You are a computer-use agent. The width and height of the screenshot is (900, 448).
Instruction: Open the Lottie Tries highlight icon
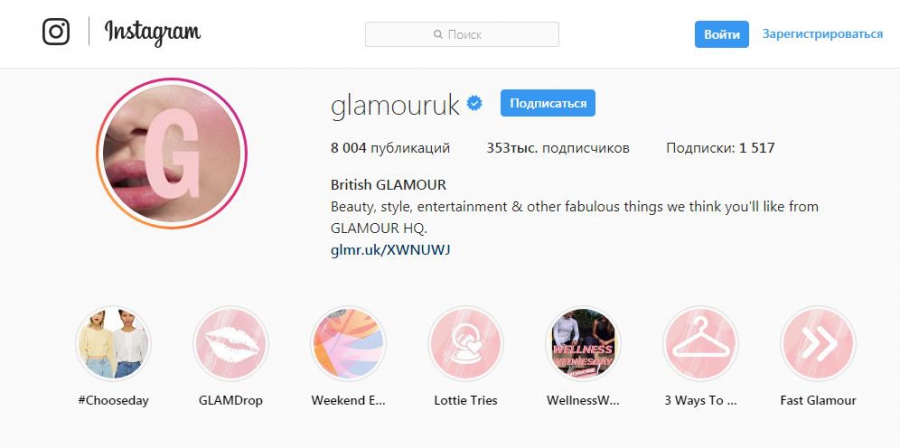point(465,343)
